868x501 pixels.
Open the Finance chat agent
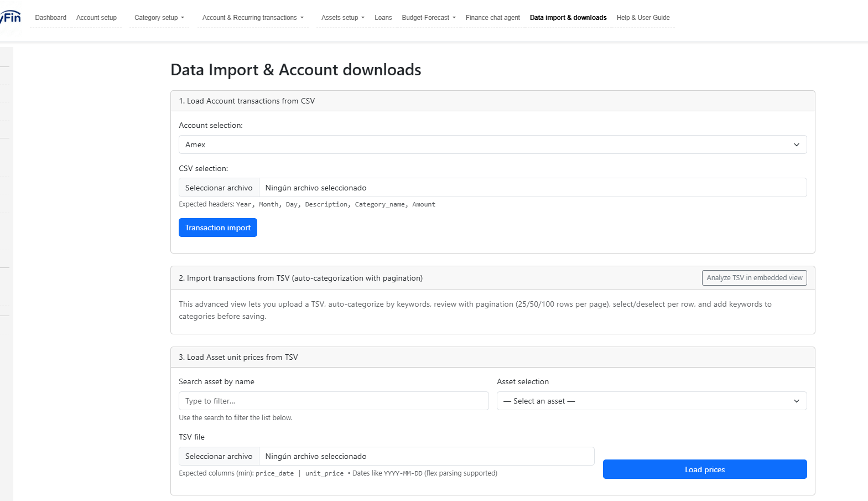point(492,18)
